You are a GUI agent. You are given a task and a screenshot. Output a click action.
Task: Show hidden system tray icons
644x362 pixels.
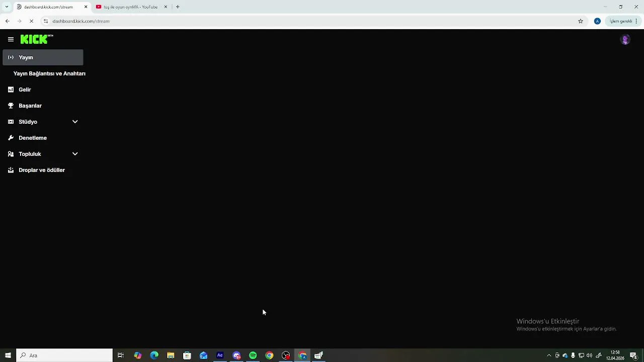[549, 355]
